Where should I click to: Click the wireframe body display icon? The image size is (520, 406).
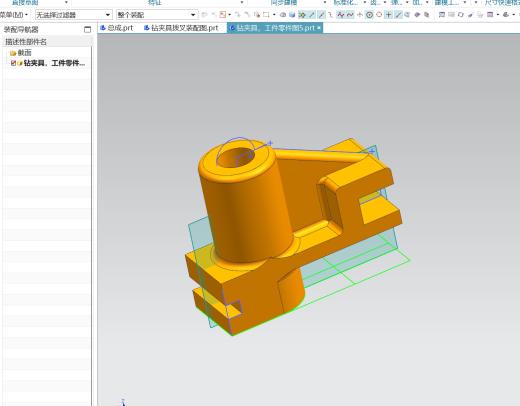point(283,15)
